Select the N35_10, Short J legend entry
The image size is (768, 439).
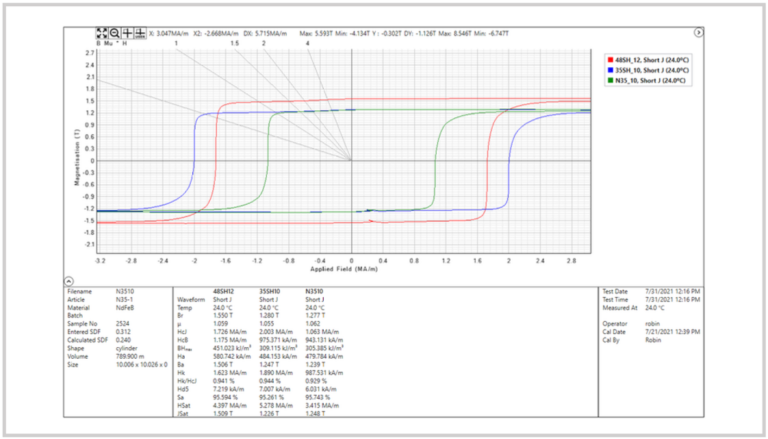pyautogui.click(x=651, y=80)
